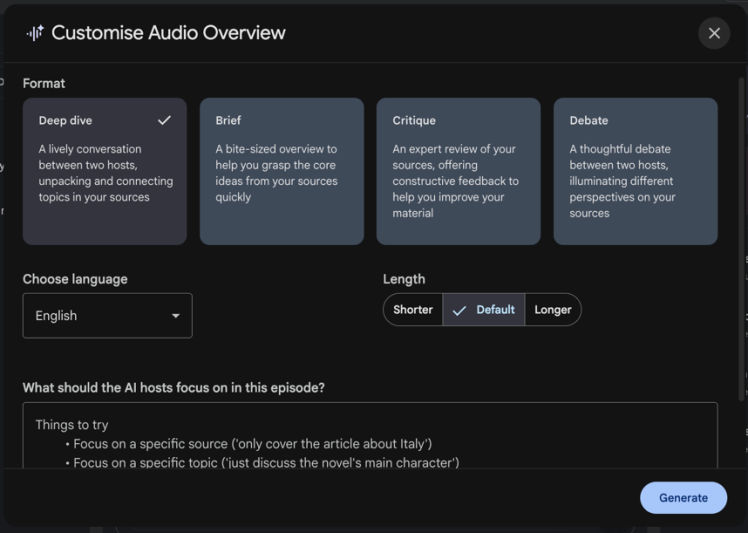Viewport: 748px width, 533px height.
Task: Click the AI hosts focus text field
Action: tap(370, 435)
